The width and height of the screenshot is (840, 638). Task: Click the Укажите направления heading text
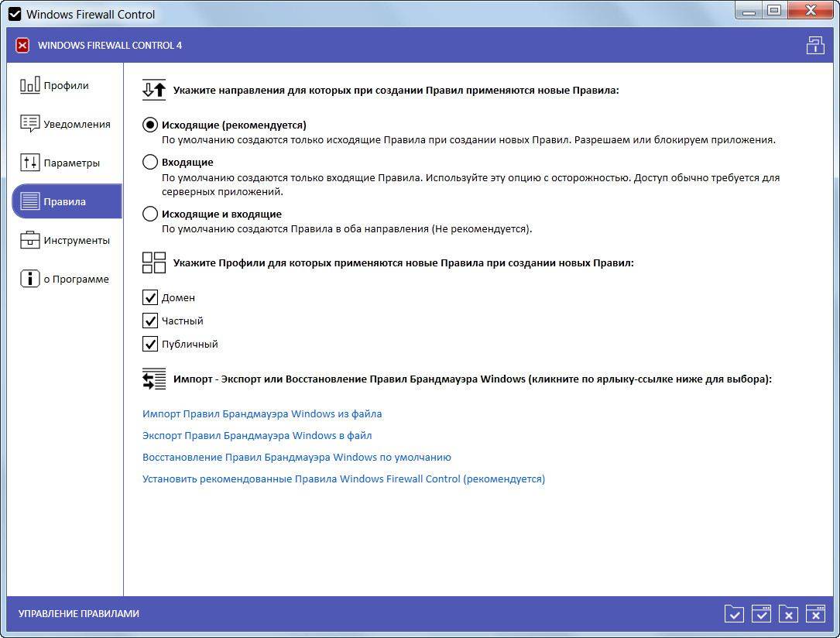(396, 91)
